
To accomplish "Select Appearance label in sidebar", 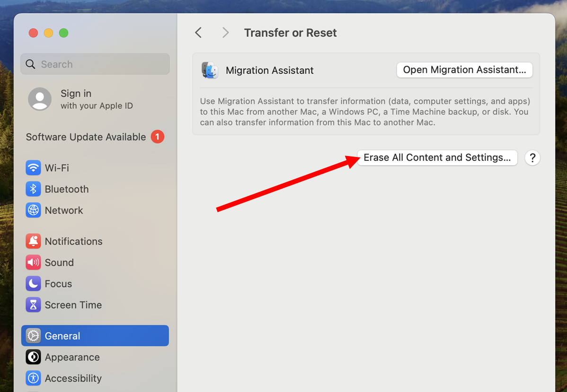I will pos(72,357).
